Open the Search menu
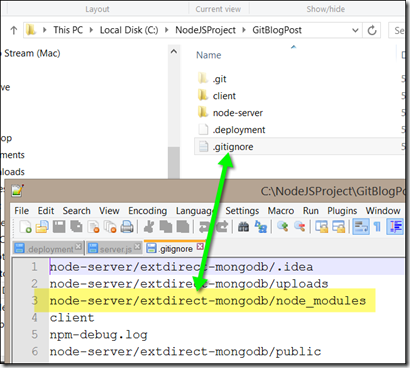 [x=77, y=211]
